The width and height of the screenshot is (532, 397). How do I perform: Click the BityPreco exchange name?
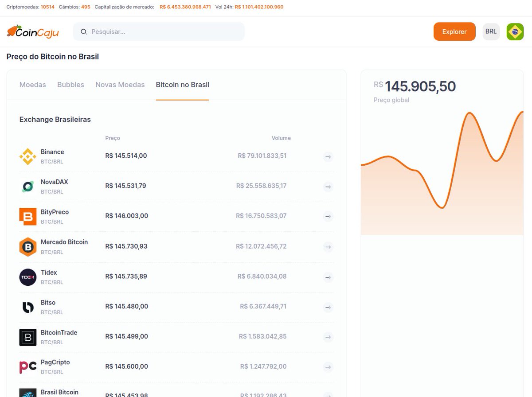[55, 212]
